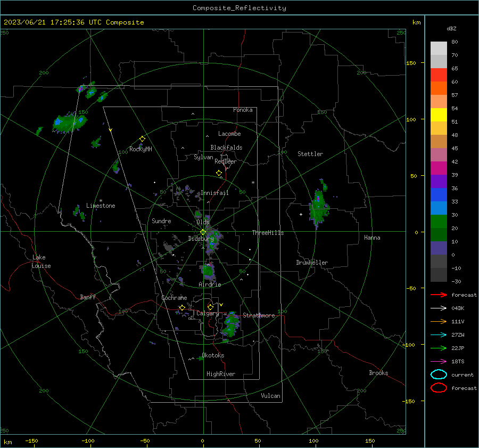Click the Stettler city label

click(310, 154)
